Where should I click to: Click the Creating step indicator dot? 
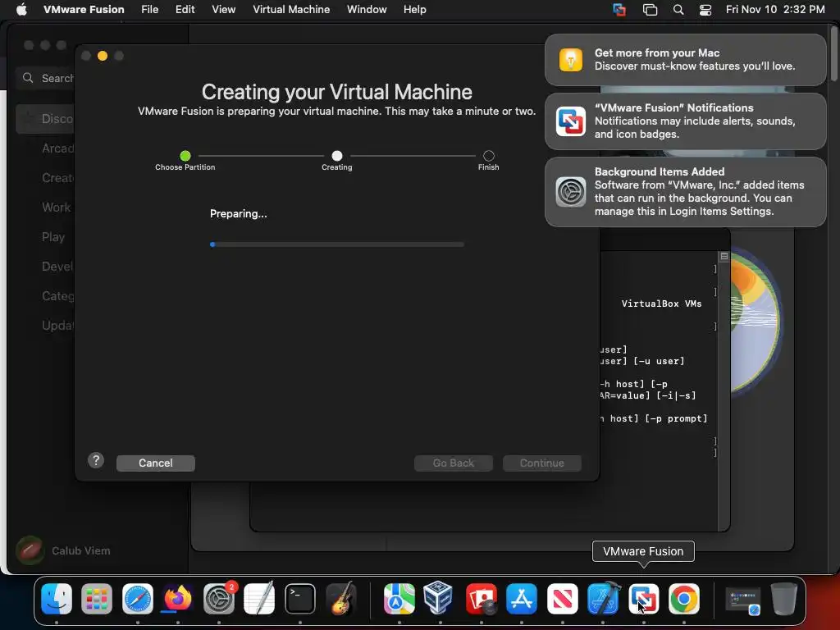point(337,156)
